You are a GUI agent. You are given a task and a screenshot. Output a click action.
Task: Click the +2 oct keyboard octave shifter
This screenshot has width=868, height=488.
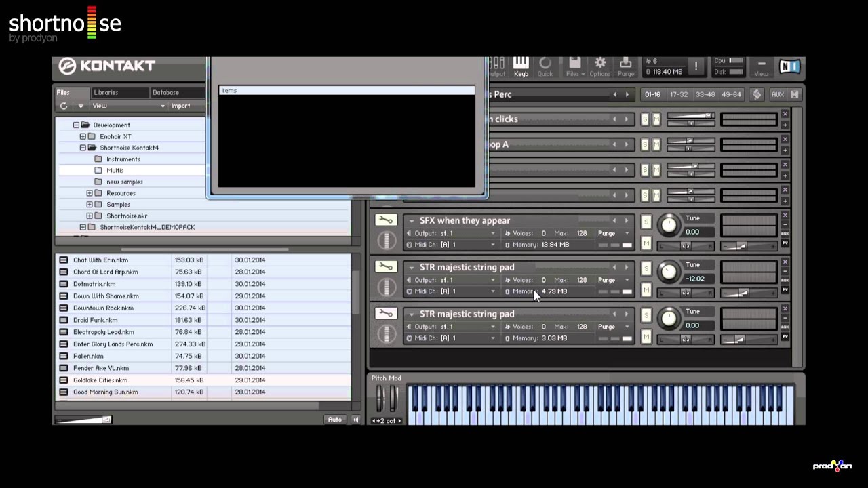(x=386, y=421)
